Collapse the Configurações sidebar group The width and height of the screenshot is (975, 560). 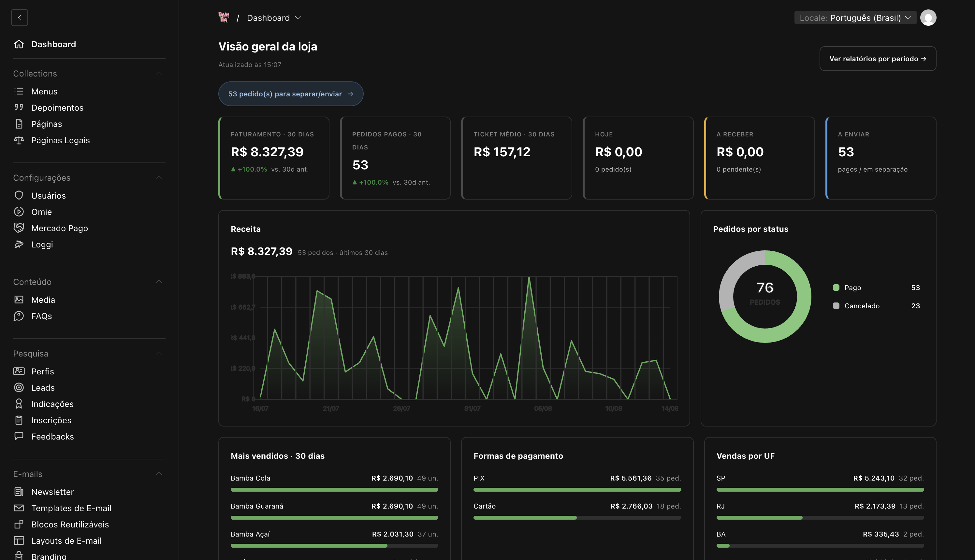click(x=159, y=177)
